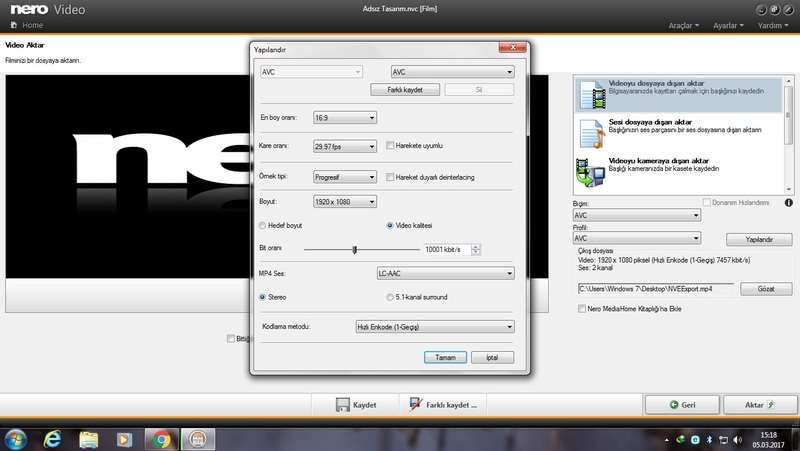Click the Geri back button

point(682,405)
